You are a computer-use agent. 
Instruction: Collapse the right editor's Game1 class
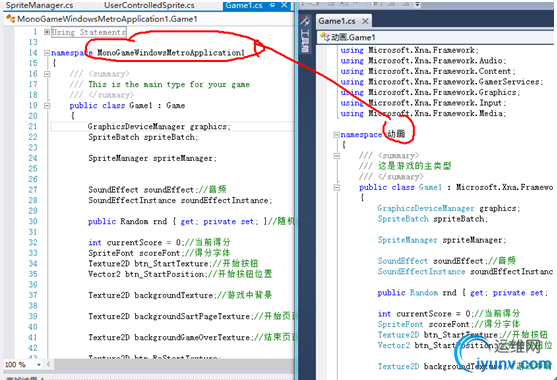pyautogui.click(x=336, y=188)
